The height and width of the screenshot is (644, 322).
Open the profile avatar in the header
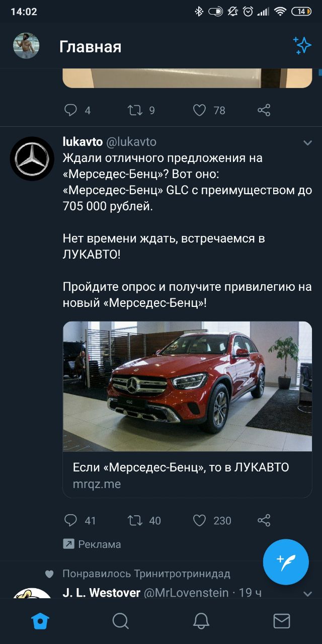26,46
